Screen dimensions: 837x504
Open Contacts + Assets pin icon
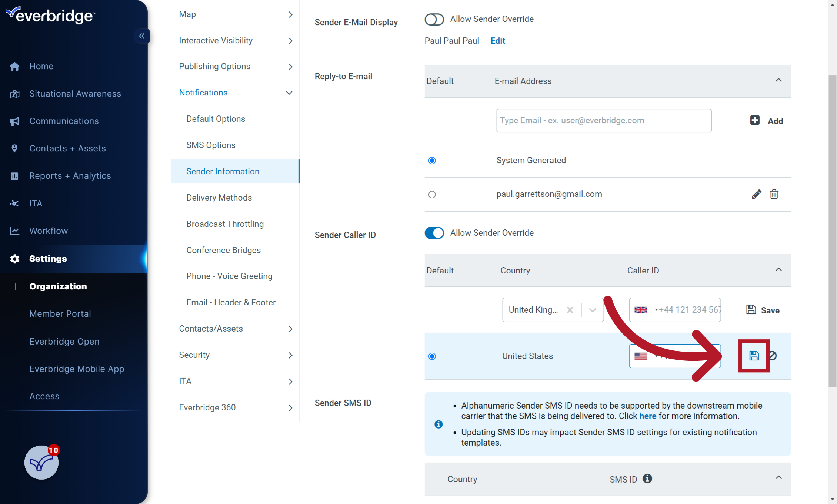click(x=14, y=148)
